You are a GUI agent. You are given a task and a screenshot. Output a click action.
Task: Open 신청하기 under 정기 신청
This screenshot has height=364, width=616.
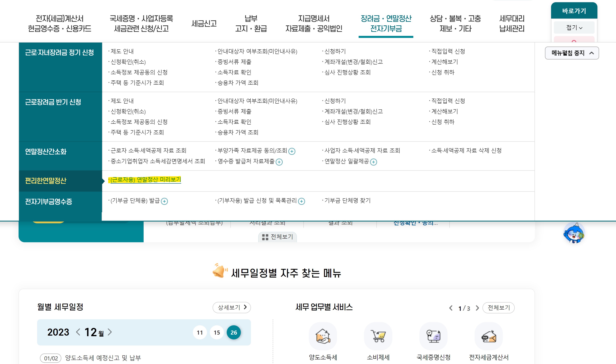[335, 52]
